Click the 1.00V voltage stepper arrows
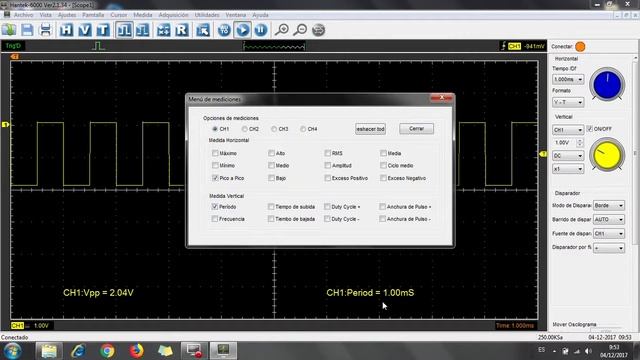 (580, 142)
